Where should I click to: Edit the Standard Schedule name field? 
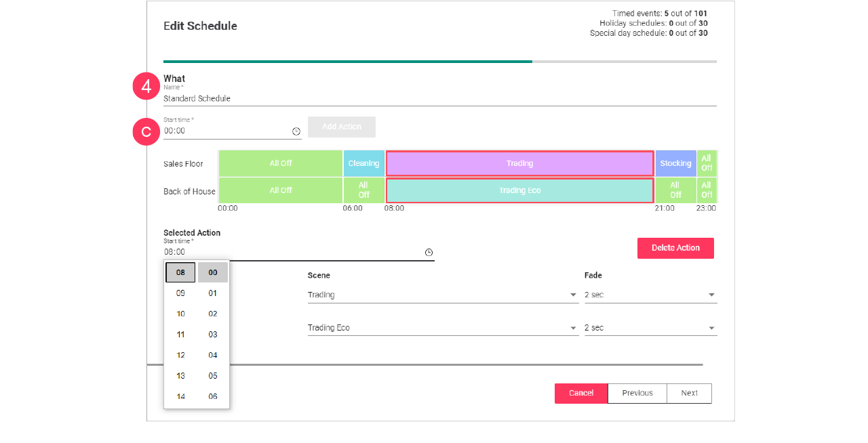pyautogui.click(x=271, y=98)
